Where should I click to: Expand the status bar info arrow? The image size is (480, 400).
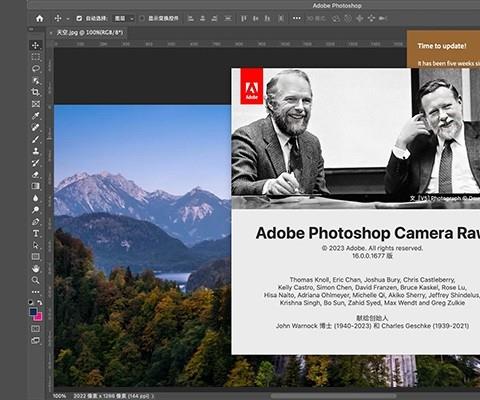(x=153, y=396)
